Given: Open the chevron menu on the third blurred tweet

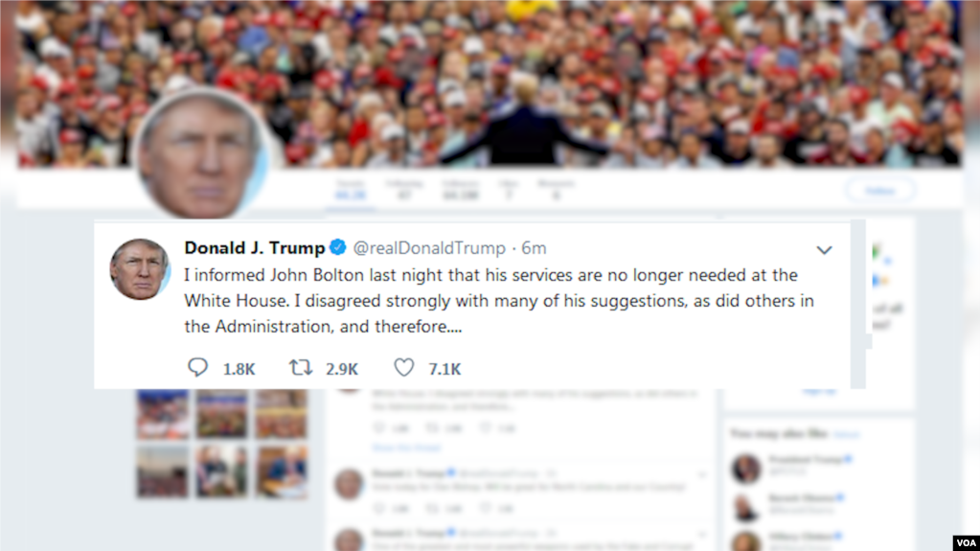Looking at the screenshot, I should [x=702, y=535].
